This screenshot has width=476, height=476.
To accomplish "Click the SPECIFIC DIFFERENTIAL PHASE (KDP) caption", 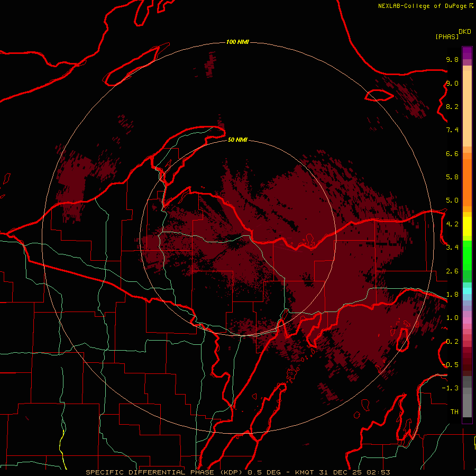I will point(163,472).
